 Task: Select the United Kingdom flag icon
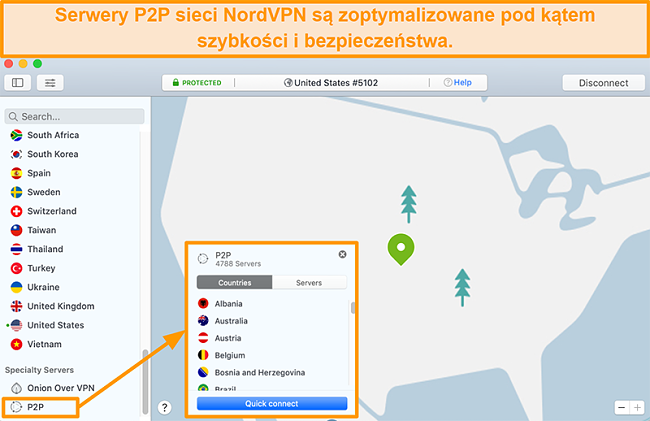click(17, 306)
